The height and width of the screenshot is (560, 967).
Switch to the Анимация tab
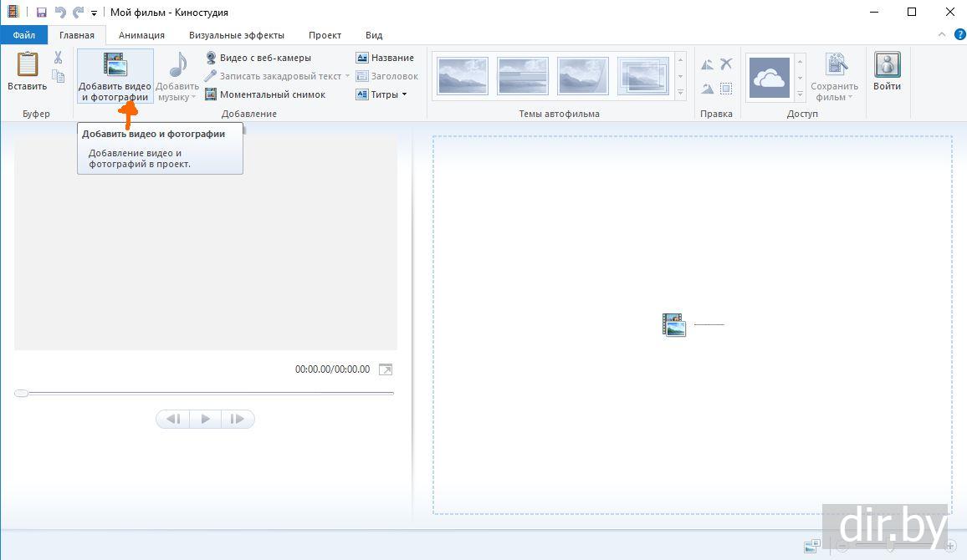(x=141, y=35)
